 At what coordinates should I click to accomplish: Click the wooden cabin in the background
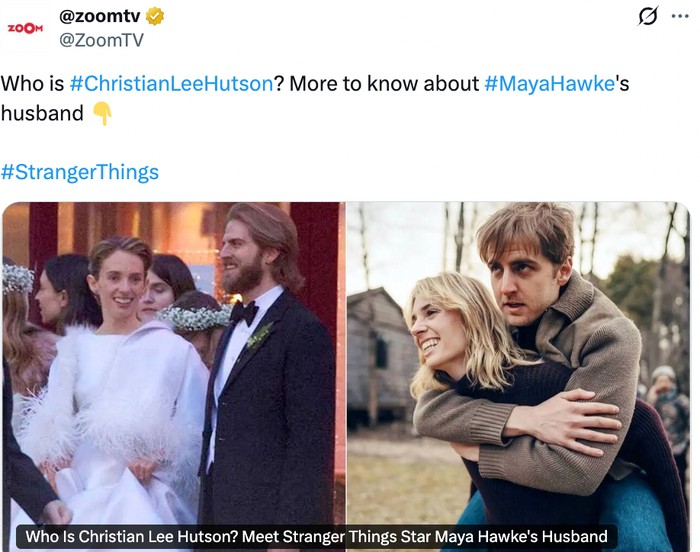click(x=381, y=350)
